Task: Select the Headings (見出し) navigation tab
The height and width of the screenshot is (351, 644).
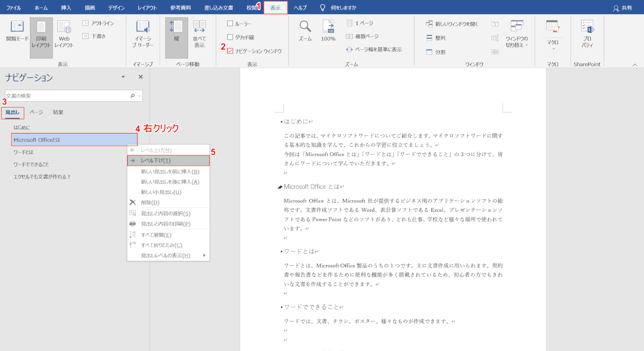Action: (12, 113)
